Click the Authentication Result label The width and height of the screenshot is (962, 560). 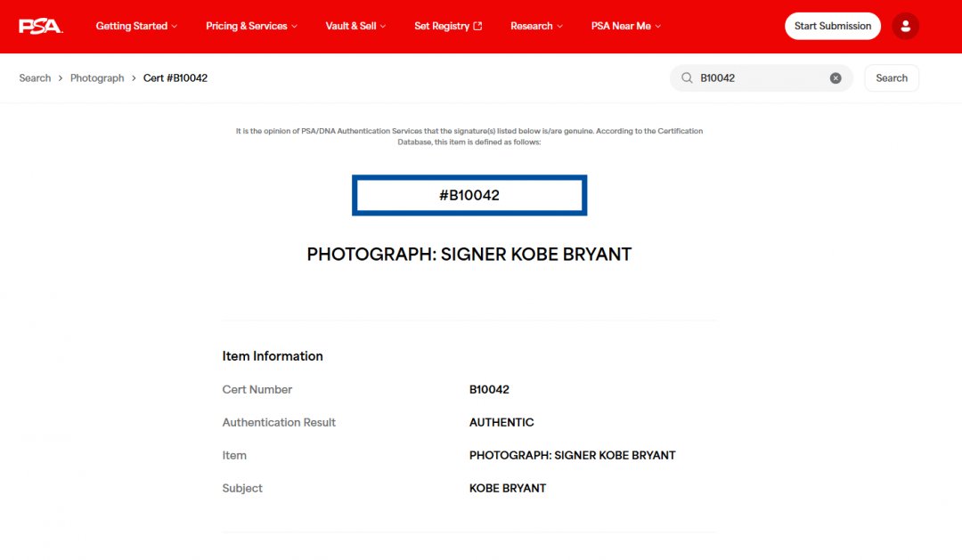(279, 423)
